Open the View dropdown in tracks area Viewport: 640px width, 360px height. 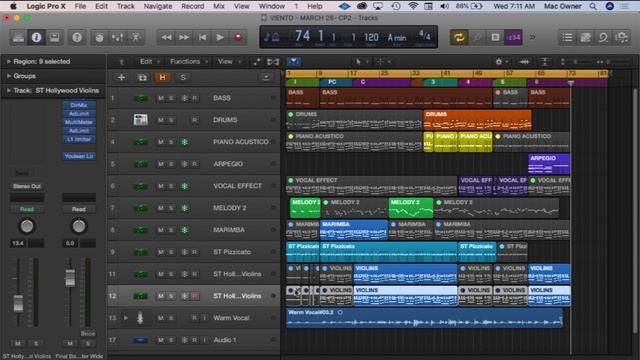point(229,62)
